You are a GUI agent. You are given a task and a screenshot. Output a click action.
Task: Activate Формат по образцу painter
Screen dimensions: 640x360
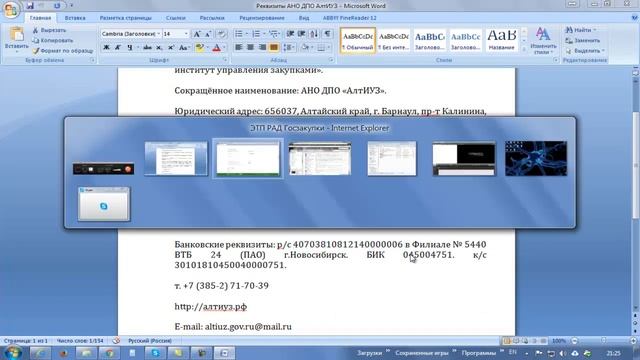pos(63,51)
